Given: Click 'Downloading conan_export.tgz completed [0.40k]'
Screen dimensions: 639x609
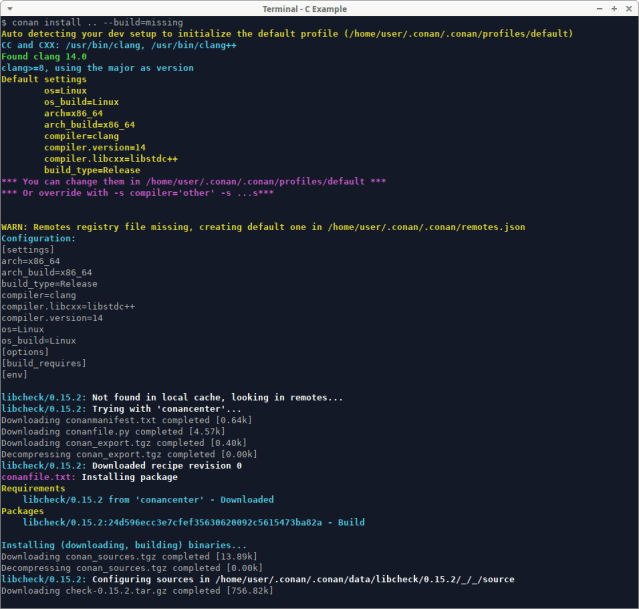Looking at the screenshot, I should [x=124, y=443].
